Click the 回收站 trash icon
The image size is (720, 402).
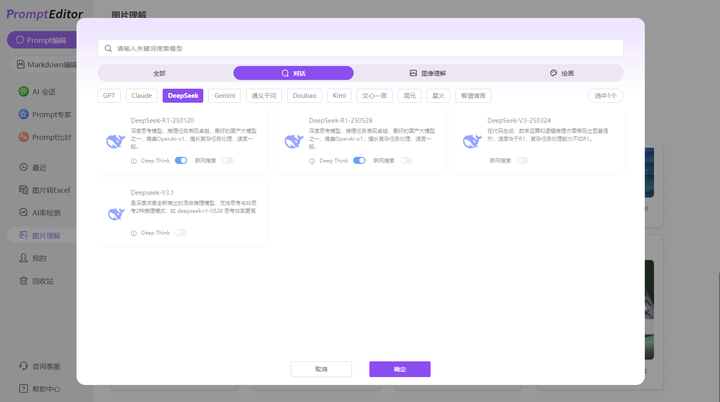point(23,280)
